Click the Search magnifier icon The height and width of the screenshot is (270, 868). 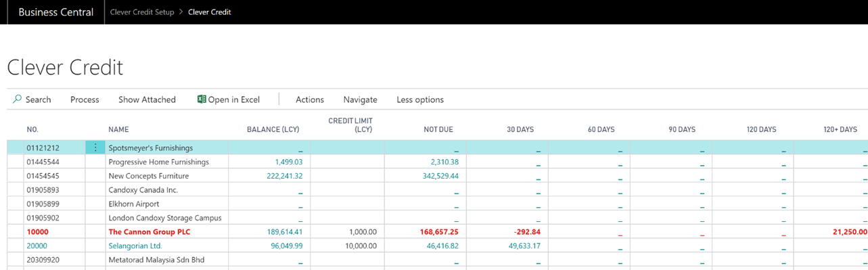coord(18,99)
